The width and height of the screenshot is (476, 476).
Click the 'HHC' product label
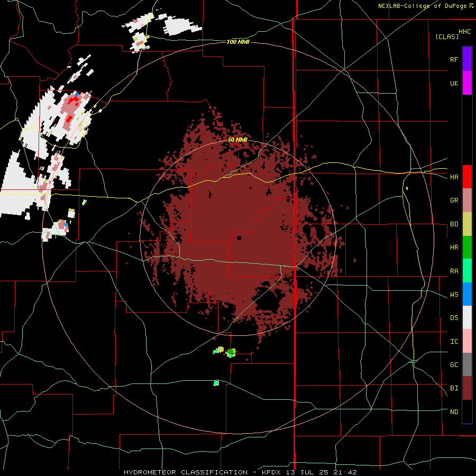pyautogui.click(x=465, y=32)
